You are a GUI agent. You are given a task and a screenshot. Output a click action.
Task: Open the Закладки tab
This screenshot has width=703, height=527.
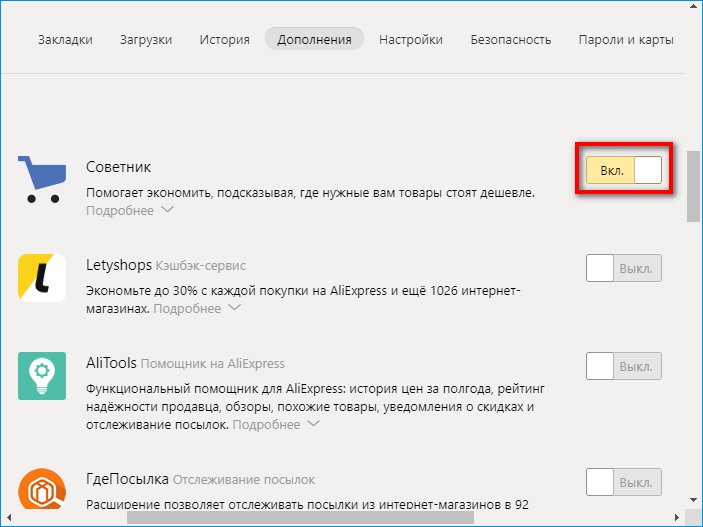65,39
